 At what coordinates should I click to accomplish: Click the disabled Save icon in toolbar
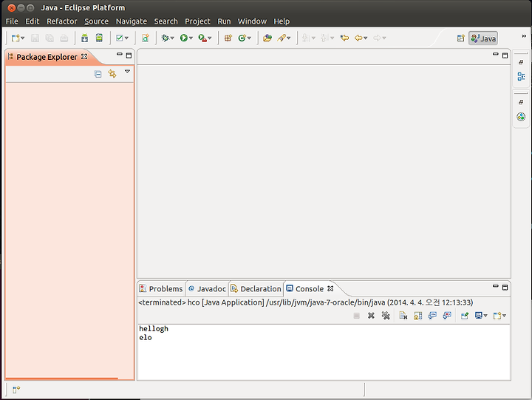(35, 38)
